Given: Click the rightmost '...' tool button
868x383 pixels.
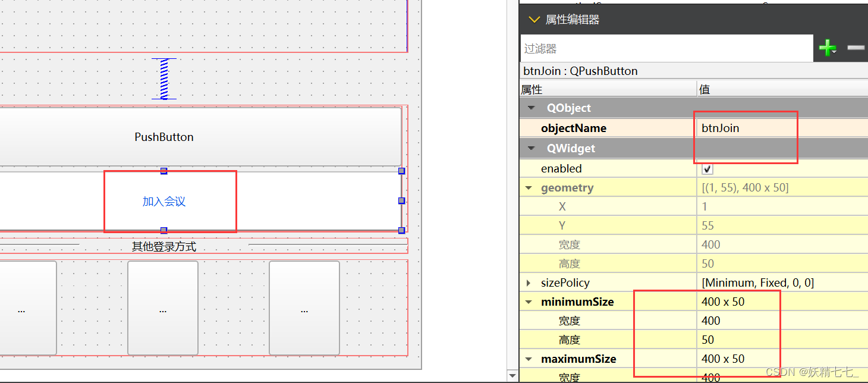Looking at the screenshot, I should tap(304, 308).
